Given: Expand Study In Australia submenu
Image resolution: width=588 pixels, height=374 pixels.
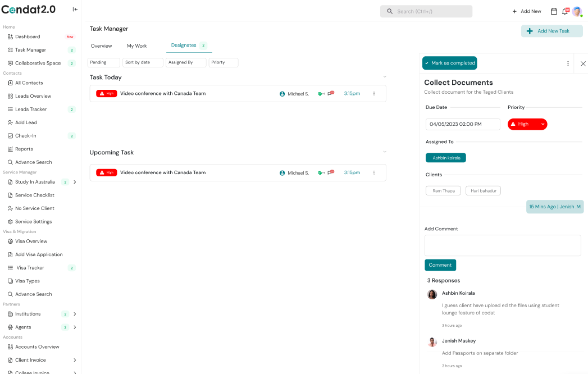Looking at the screenshot, I should click(x=75, y=182).
